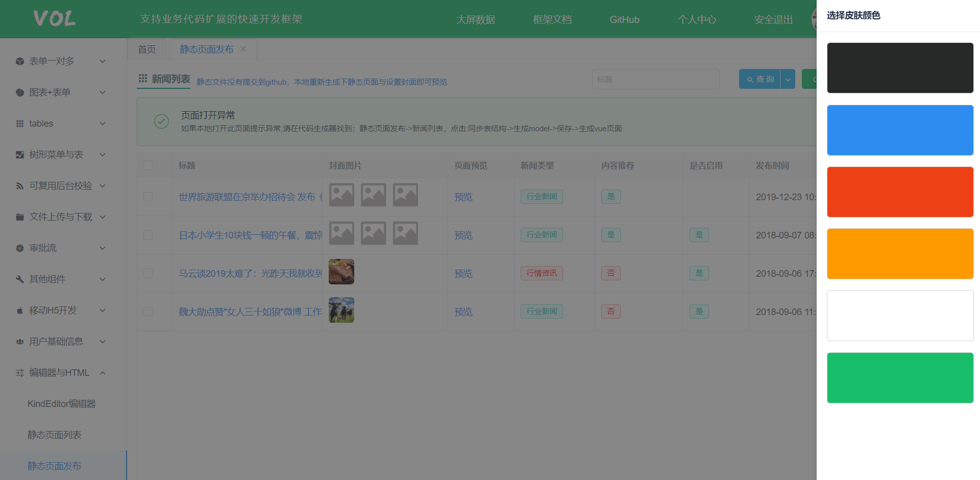Click the 标题 search input field
The height and width of the screenshot is (480, 980).
tap(656, 79)
